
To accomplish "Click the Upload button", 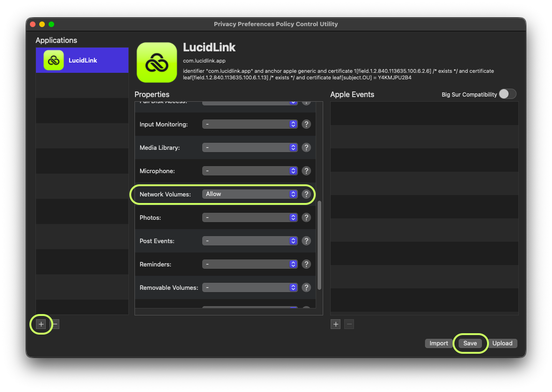I will click(502, 343).
